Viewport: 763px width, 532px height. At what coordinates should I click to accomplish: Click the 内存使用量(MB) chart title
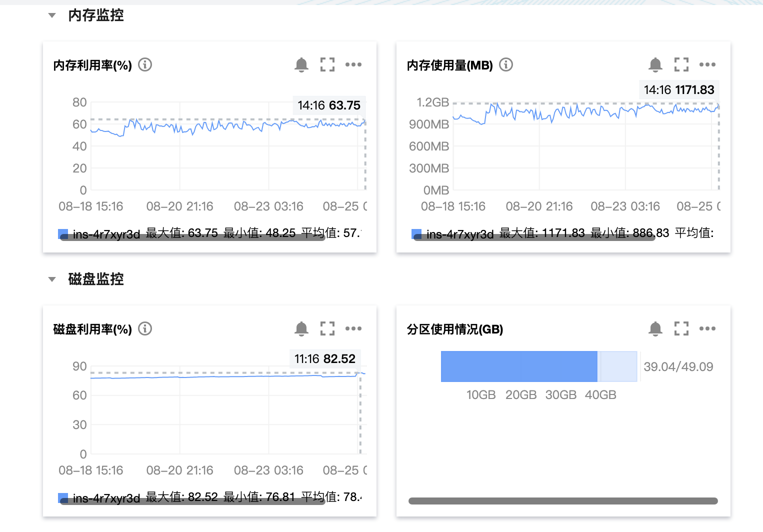[x=450, y=65]
